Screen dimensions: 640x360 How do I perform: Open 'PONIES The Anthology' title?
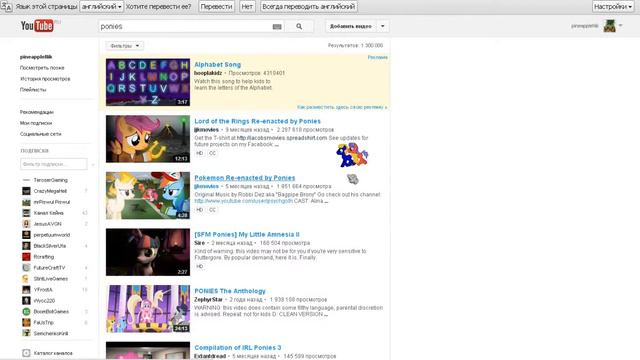tap(230, 291)
